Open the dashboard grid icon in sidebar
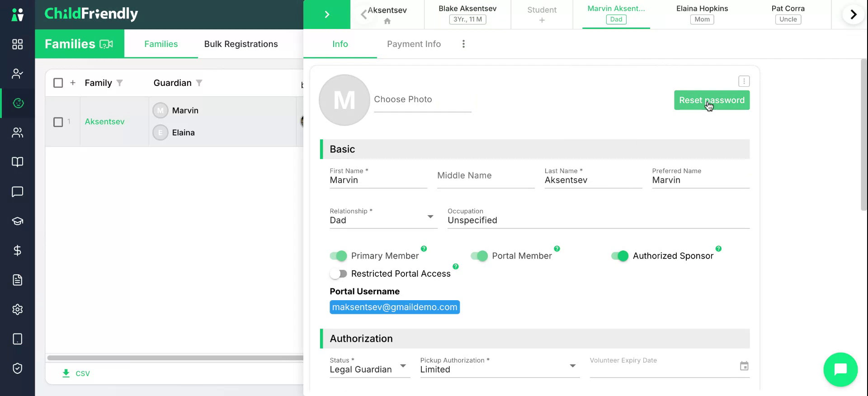 click(x=17, y=44)
